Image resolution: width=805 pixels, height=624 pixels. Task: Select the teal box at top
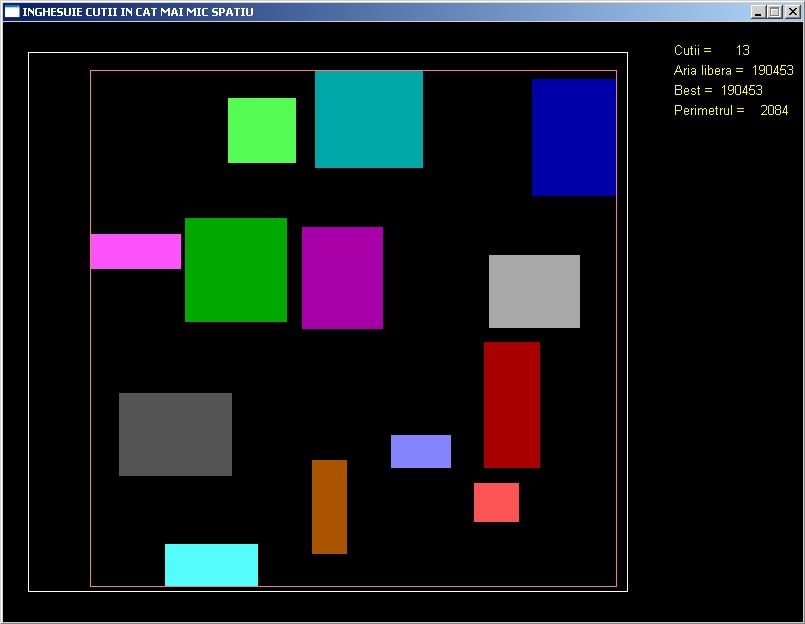click(x=369, y=119)
